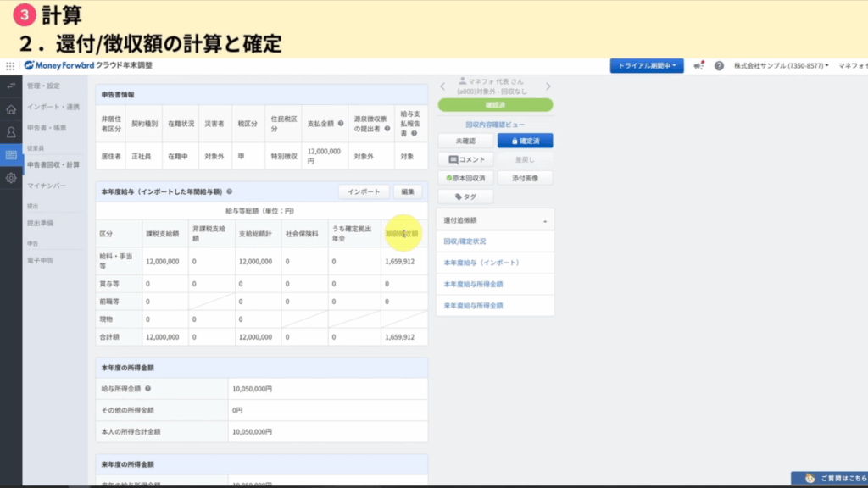
Task: Go to previous employee with left chevron
Action: tap(442, 86)
